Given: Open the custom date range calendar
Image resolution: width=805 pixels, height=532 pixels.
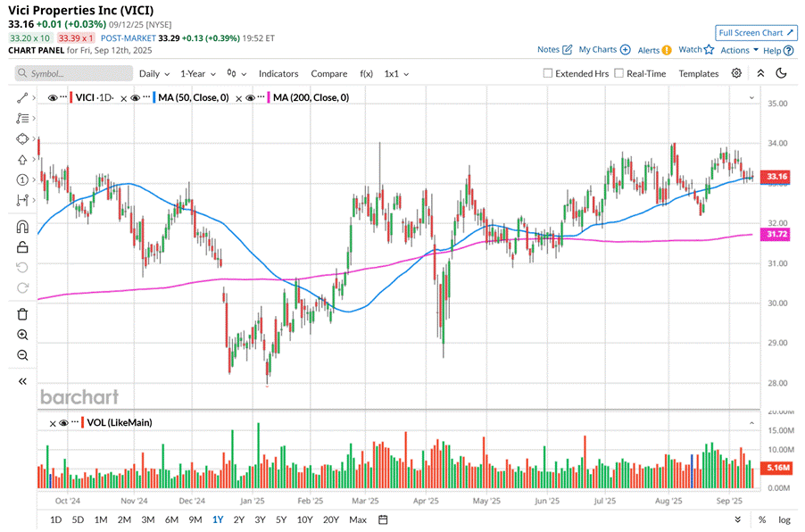Looking at the screenshot, I should [x=383, y=520].
